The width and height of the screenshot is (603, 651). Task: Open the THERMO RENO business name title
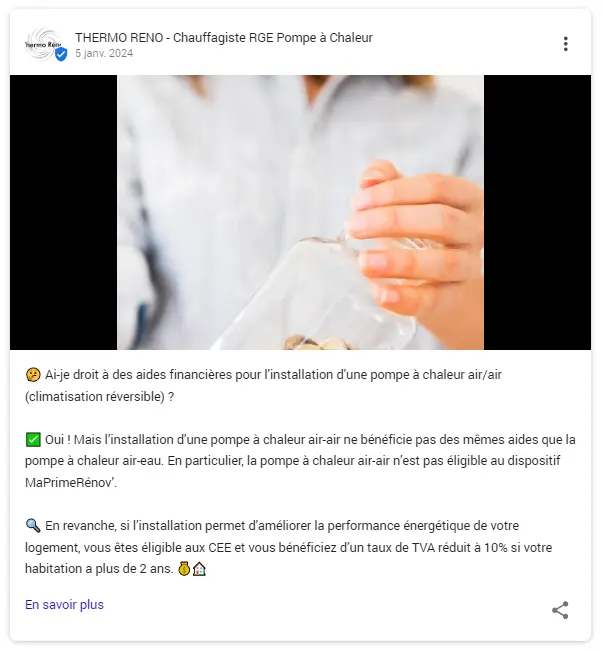tap(224, 37)
